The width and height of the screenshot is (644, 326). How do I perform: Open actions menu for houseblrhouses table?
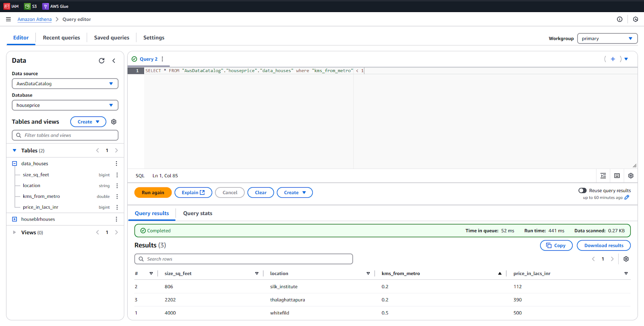pyautogui.click(x=116, y=219)
